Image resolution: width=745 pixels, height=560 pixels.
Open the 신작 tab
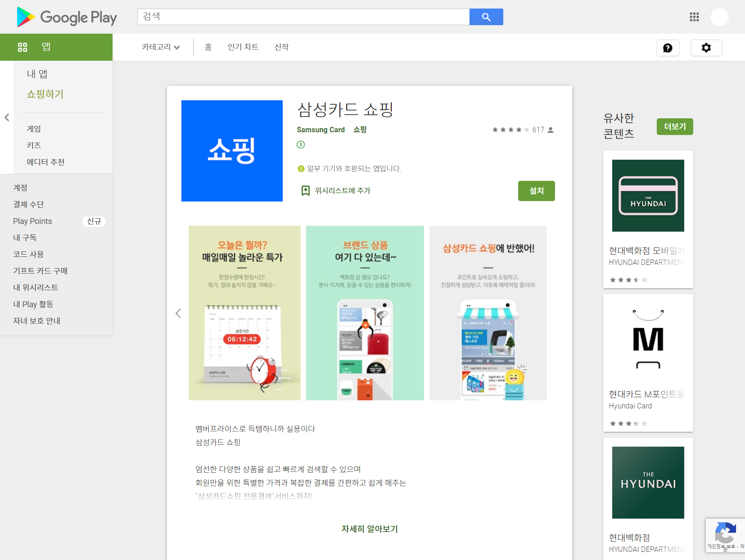click(282, 47)
